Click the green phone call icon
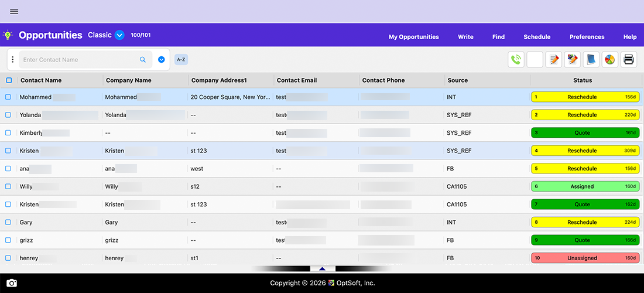Viewport: 644px width, 293px height. (x=516, y=60)
